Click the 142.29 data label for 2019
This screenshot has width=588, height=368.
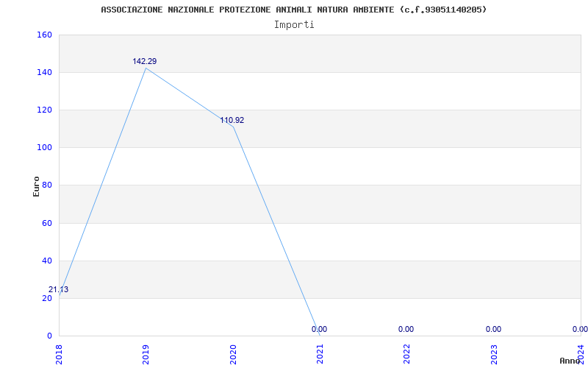pos(144,61)
